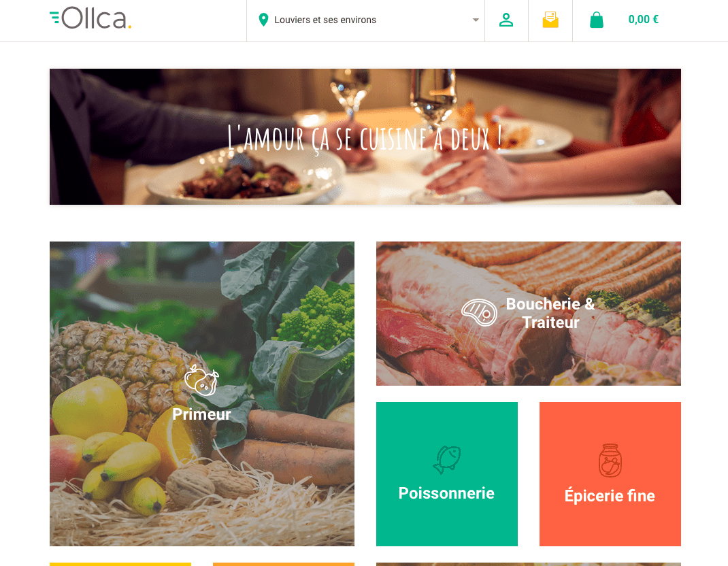Select the Primeur category label
Image resolution: width=728 pixels, height=566 pixels.
pos(201,414)
